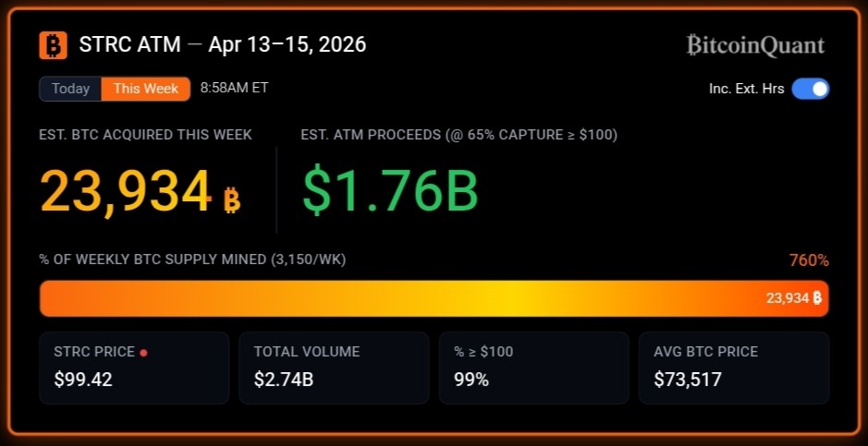Open the Total Volume card
868x446 pixels.
(x=334, y=368)
